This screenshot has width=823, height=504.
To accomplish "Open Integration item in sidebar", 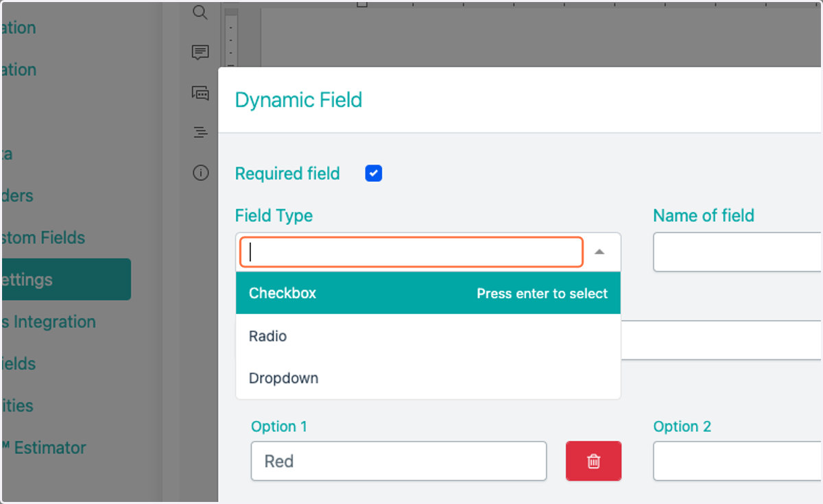I will click(x=48, y=322).
